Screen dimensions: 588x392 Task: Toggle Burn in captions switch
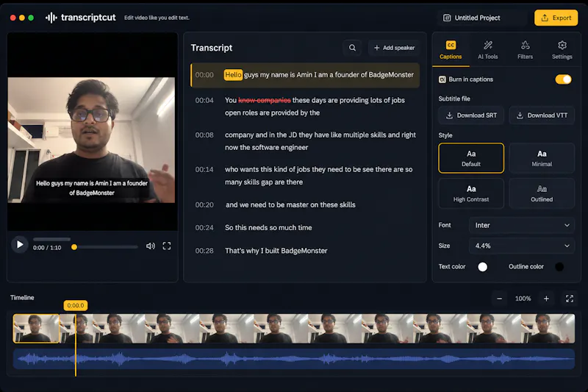click(563, 79)
